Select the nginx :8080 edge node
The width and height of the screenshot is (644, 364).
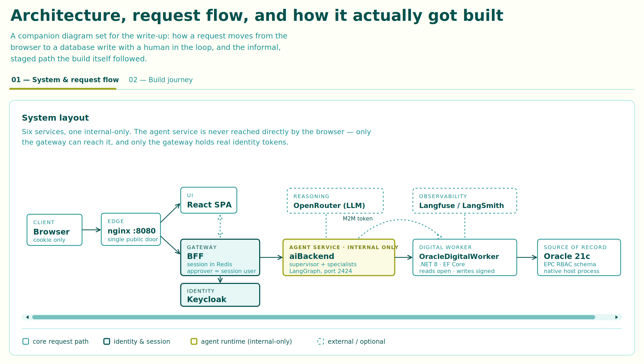(131, 229)
